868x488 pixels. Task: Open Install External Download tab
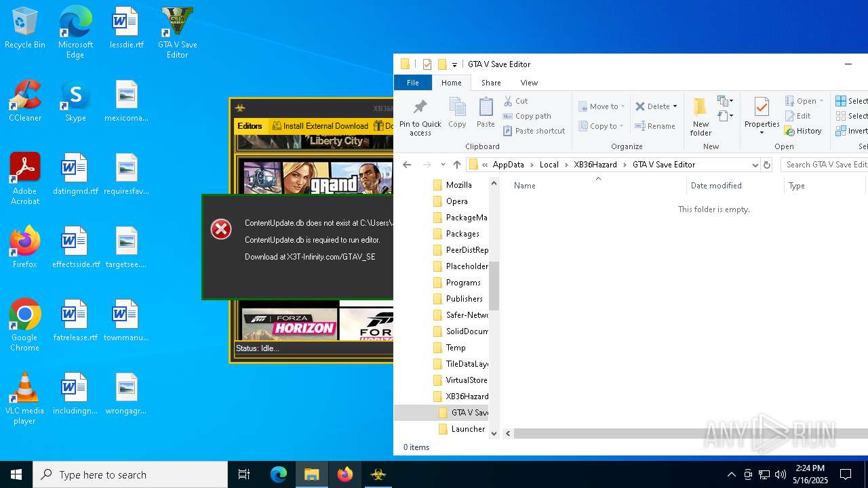click(x=320, y=126)
